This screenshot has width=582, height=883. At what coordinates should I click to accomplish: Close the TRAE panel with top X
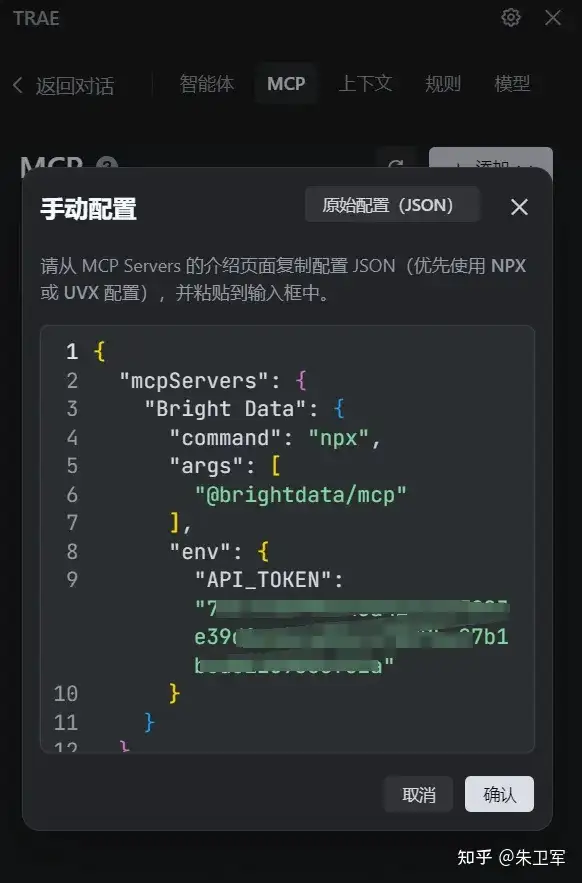point(553,17)
